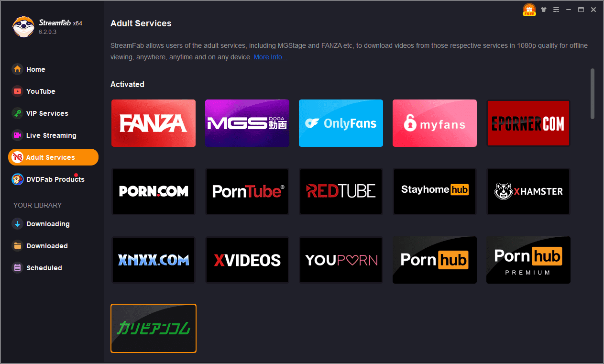Viewport: 604px width, 364px height.
Task: Click the StreamFab sloth logo
Action: pos(23,27)
